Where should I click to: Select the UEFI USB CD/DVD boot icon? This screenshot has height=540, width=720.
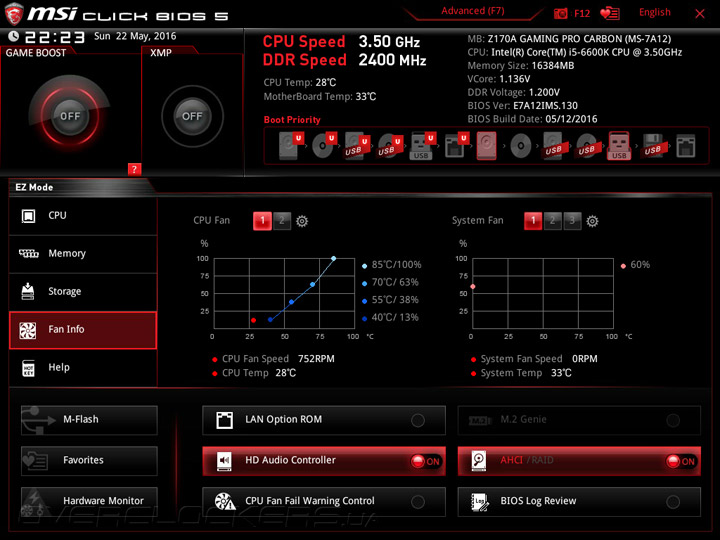390,146
